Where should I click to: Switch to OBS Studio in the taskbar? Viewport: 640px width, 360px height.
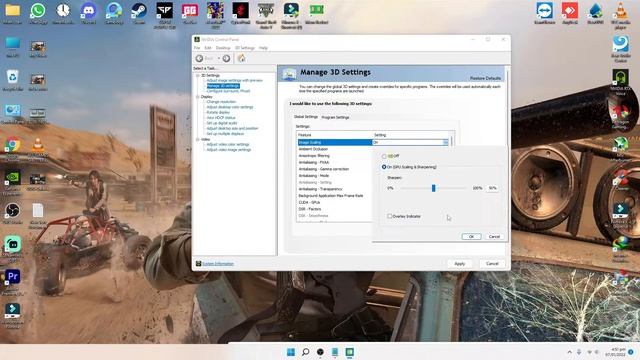coord(320,352)
